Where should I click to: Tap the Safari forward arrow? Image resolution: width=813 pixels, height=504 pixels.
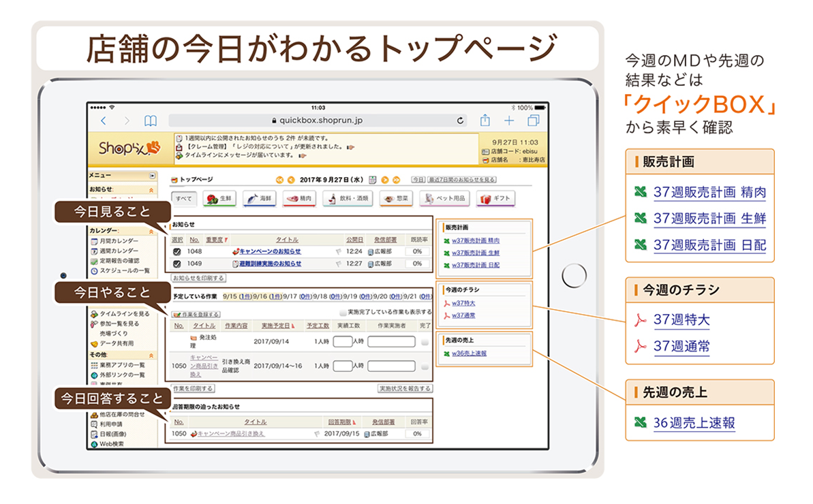pyautogui.click(x=127, y=121)
